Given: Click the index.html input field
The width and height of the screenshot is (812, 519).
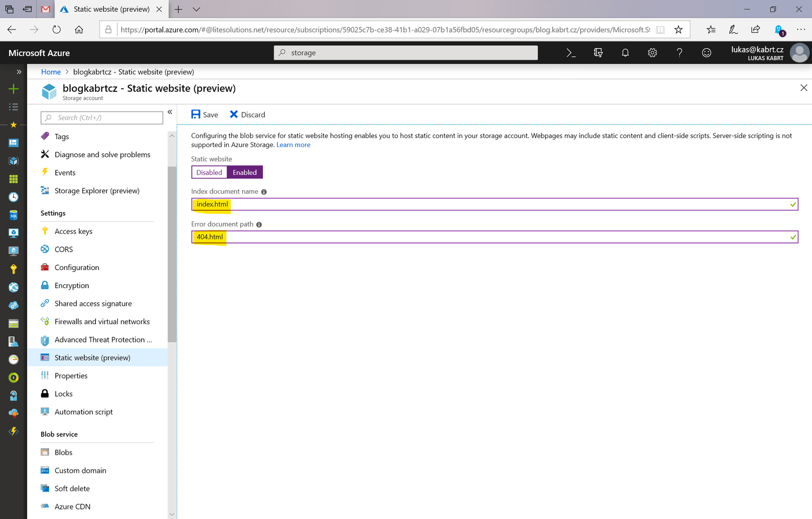Looking at the screenshot, I should click(x=494, y=204).
